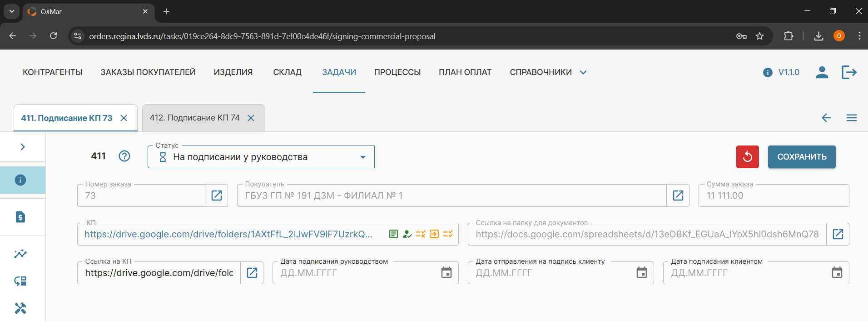Click the Дата подписания клиентом input field
Image resolution: width=868 pixels, height=321 pixels.
pyautogui.click(x=745, y=273)
